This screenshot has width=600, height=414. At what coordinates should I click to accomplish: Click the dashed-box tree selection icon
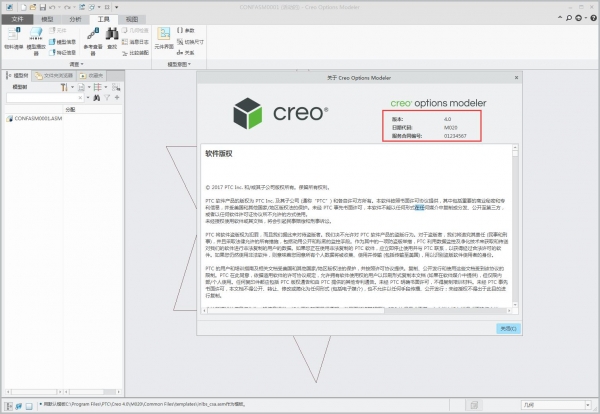[116, 87]
